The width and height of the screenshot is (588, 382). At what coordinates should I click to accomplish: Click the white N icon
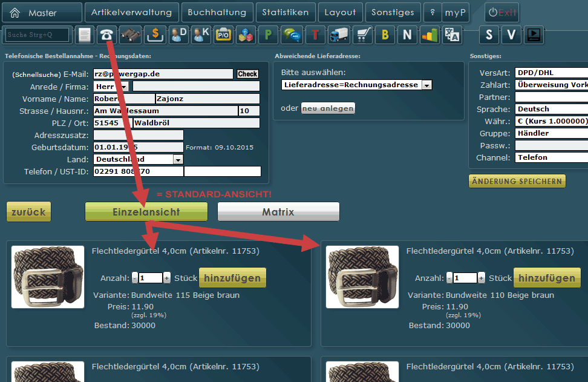[407, 35]
